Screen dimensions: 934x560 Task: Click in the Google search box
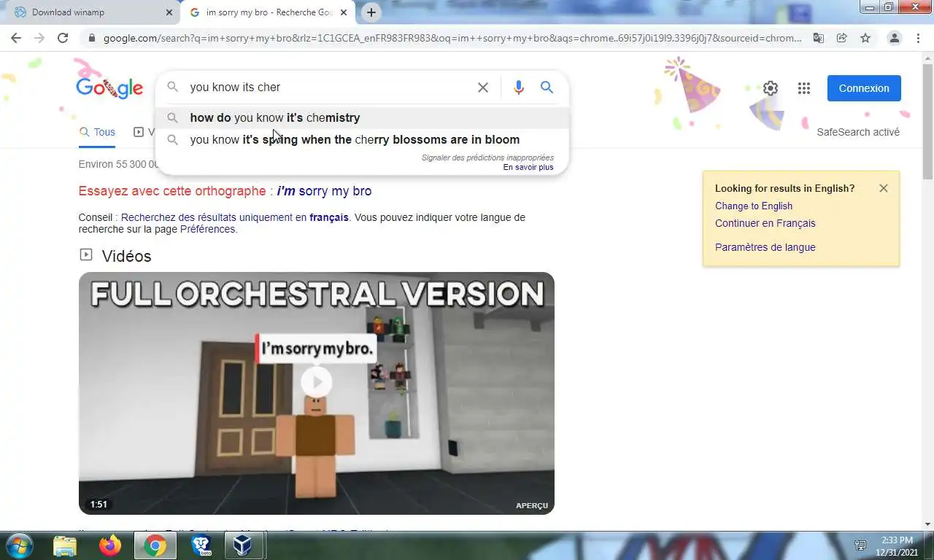(x=328, y=87)
